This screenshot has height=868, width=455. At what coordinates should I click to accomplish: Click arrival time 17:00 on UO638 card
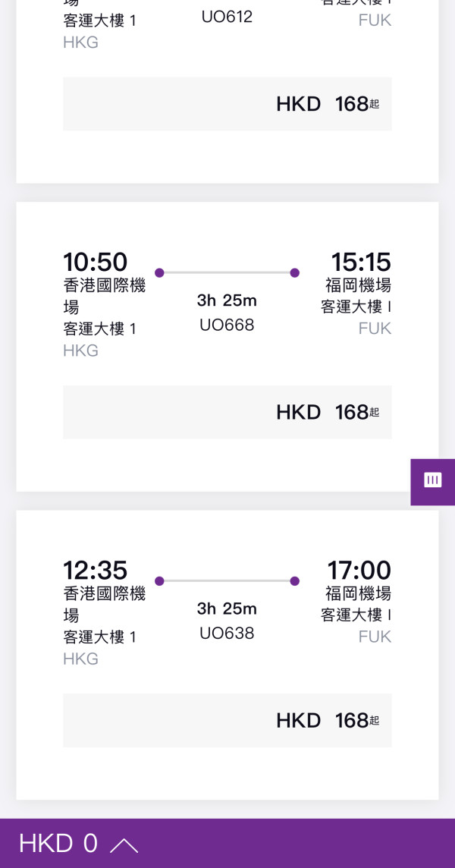pyautogui.click(x=359, y=570)
